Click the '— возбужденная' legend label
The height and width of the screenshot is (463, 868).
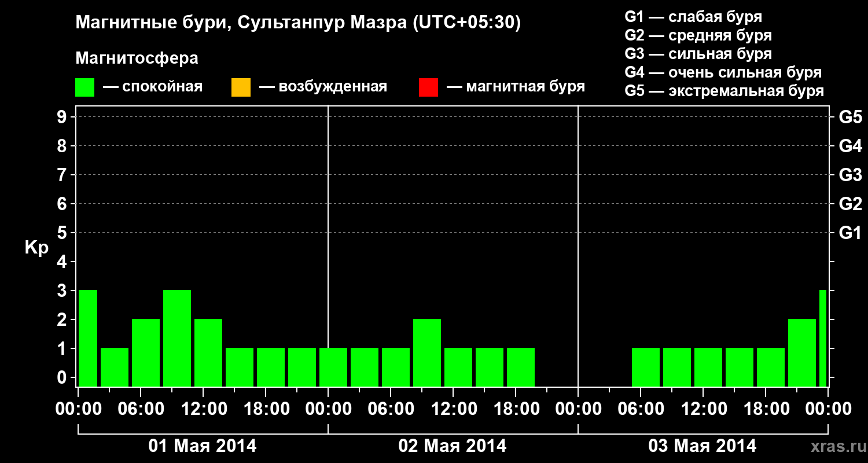click(323, 87)
